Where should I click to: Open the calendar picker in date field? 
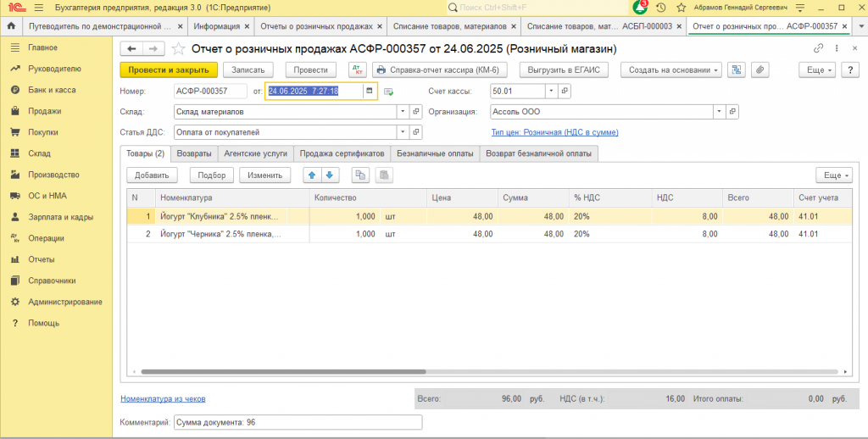pos(369,91)
